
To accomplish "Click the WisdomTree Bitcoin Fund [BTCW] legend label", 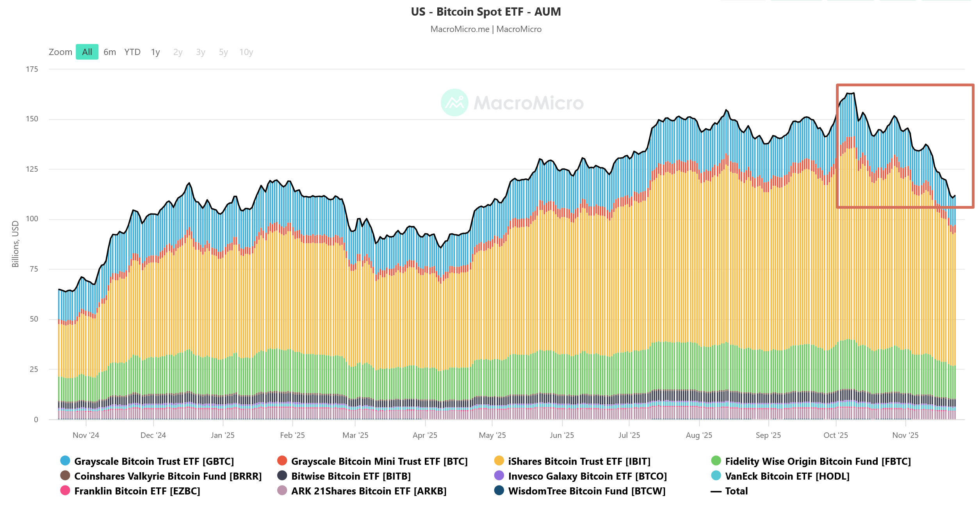I will coord(587,491).
